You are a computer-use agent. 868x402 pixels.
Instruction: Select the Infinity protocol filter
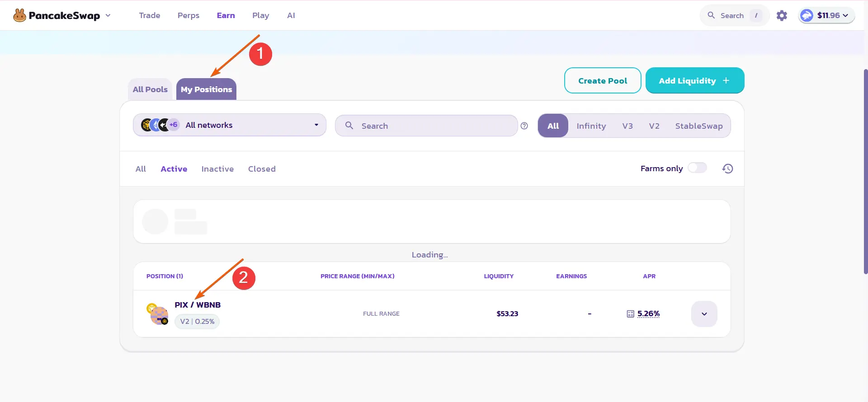pyautogui.click(x=591, y=126)
